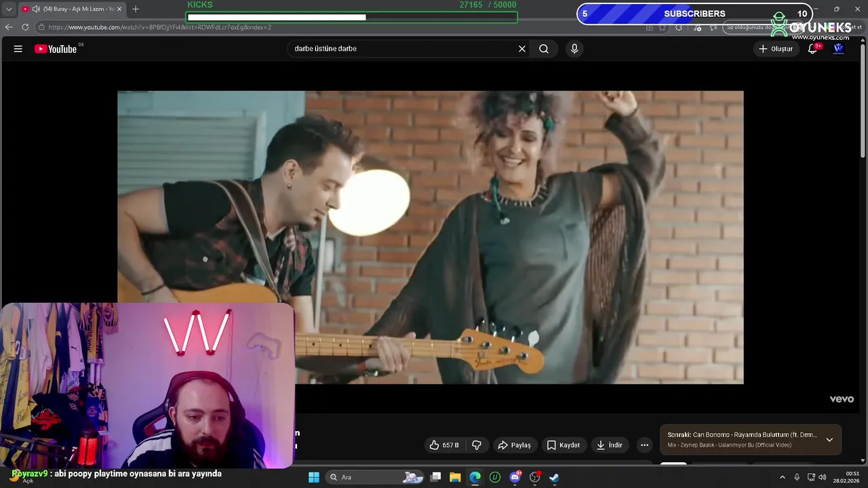This screenshot has height=488, width=868.
Task: Open Discord from the taskbar
Action: pos(515,477)
